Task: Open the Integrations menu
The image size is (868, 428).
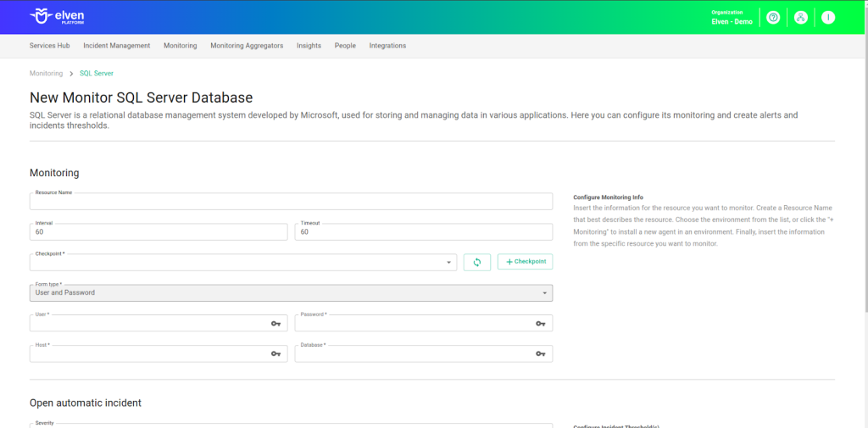Action: 387,46
